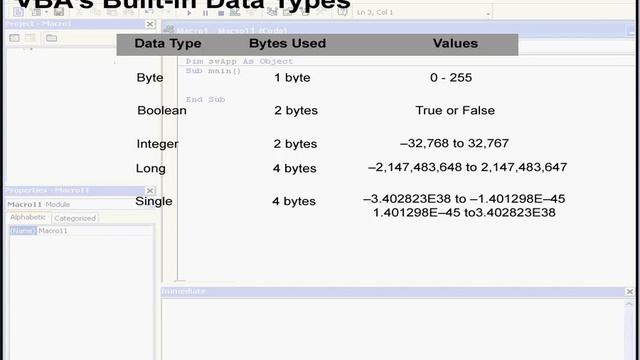Switch to the Categorized properties tab
Screen dimensions: 640x360
75,218
